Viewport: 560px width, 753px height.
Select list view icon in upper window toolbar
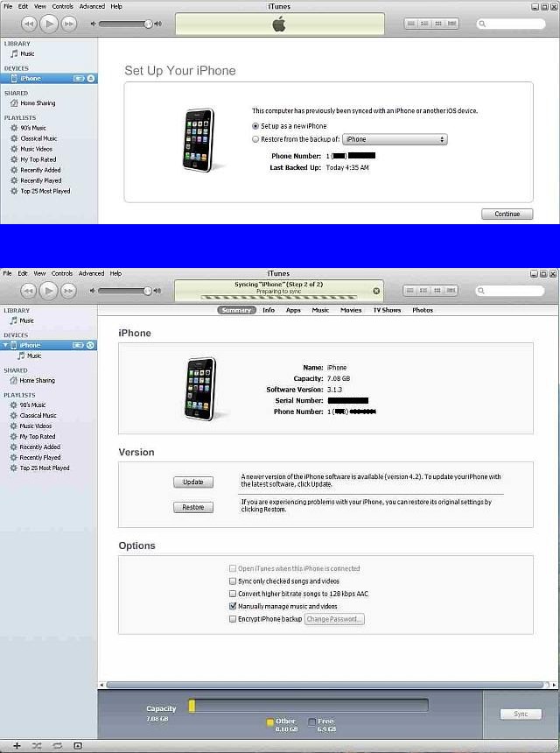(x=410, y=24)
